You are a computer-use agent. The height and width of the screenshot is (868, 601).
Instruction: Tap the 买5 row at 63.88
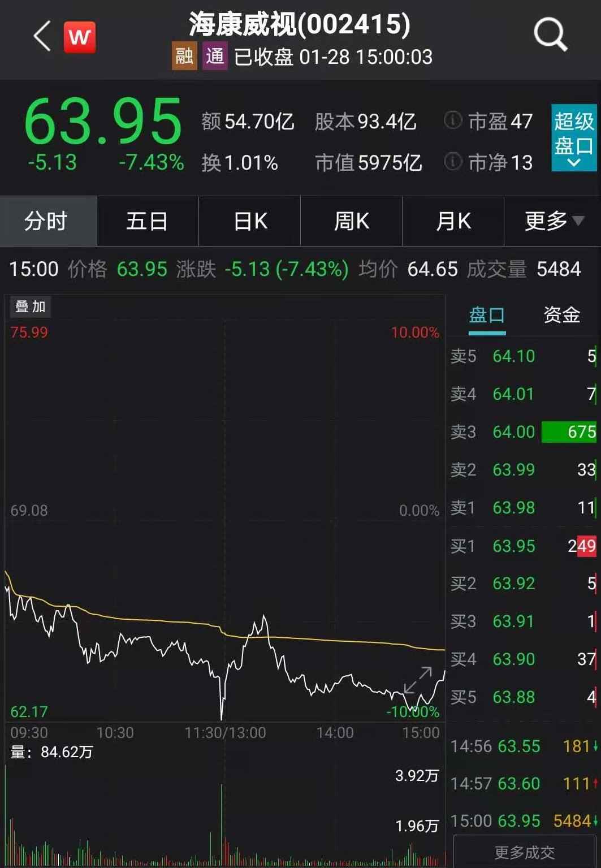[x=523, y=697]
